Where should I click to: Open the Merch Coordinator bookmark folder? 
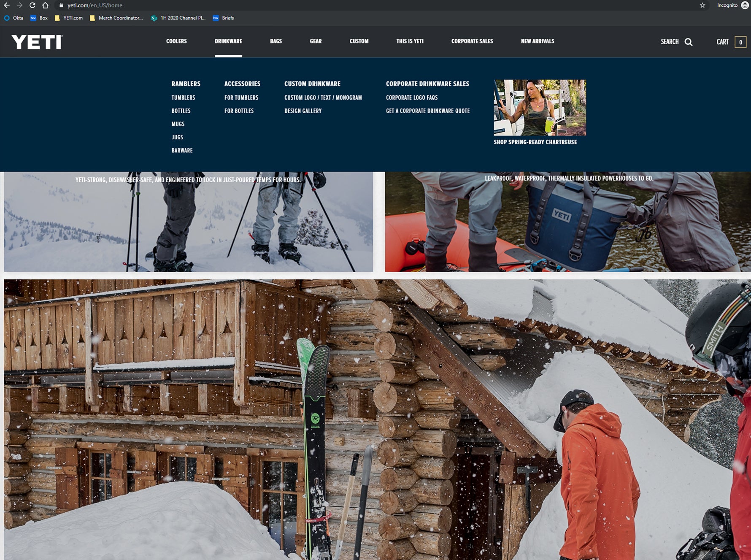(116, 18)
